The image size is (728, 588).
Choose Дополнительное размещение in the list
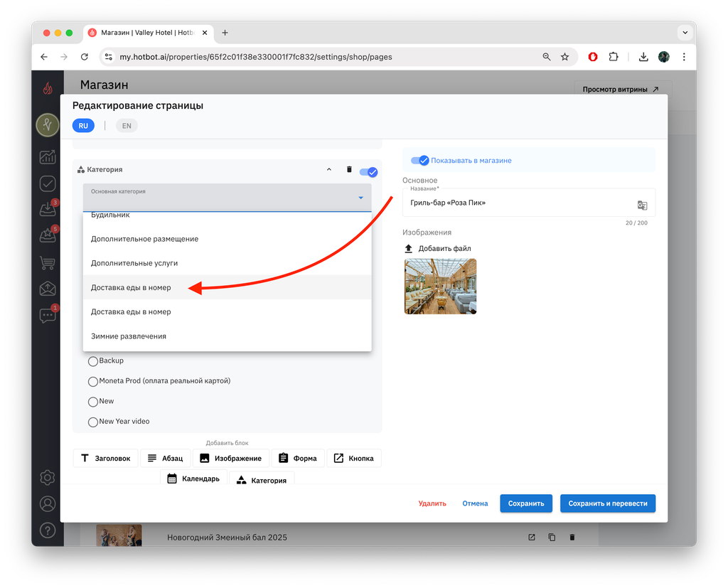(227, 239)
